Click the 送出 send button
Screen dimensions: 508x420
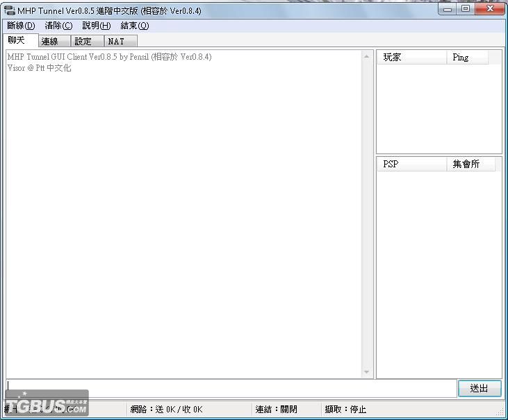pyautogui.click(x=480, y=388)
